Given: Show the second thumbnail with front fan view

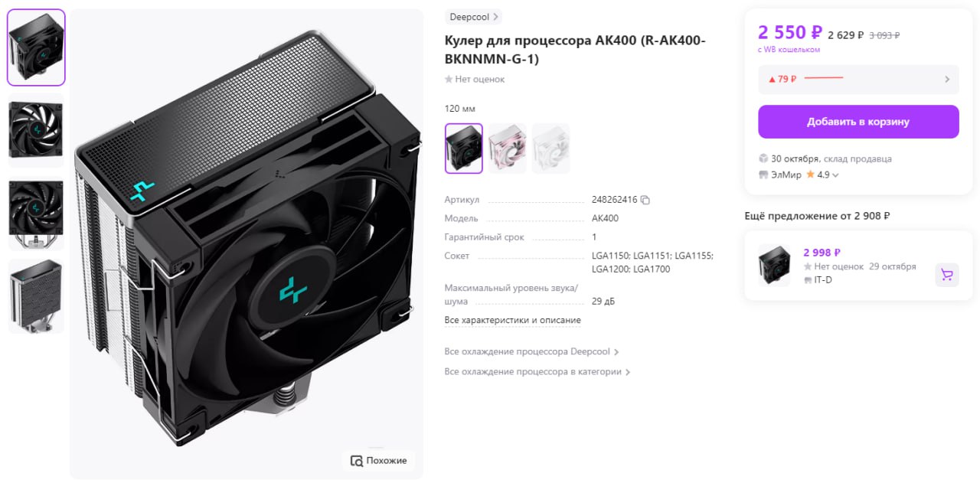Looking at the screenshot, I should (36, 130).
